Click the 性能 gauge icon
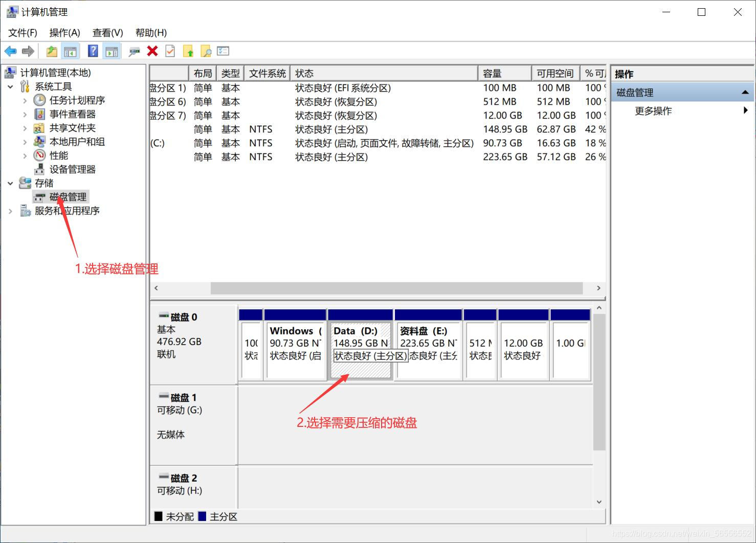756x543 pixels. (39, 155)
